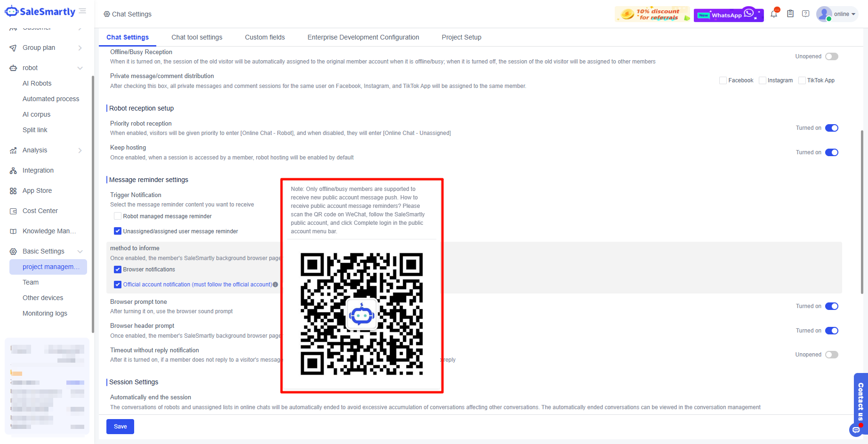Select the Chat Settings tab
This screenshot has height=444, width=868.
128,37
